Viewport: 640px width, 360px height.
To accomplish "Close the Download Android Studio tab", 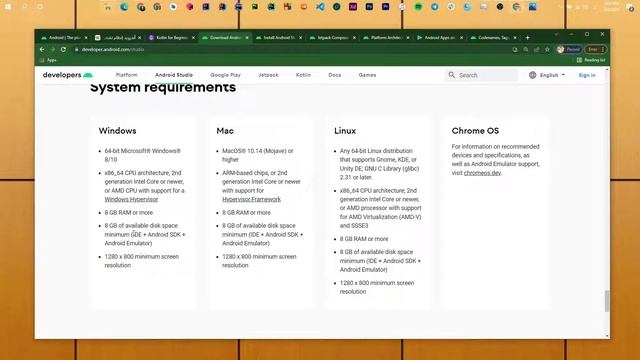I will 247,38.
